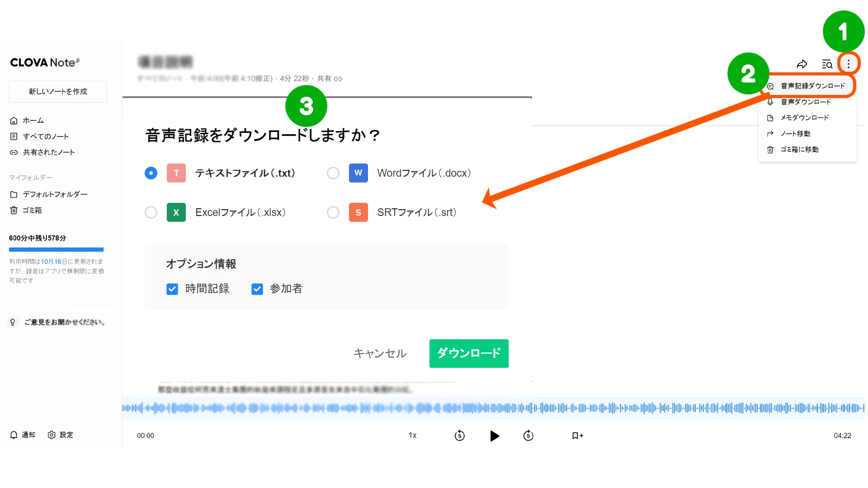Image resolution: width=868 pixels, height=488 pixels.
Task: Click the blue usage time progress bar
Action: pyautogui.click(x=57, y=249)
